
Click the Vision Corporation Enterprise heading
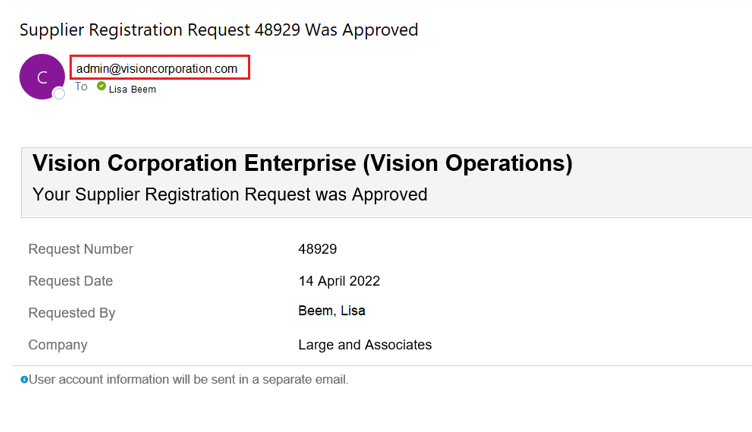pos(302,163)
